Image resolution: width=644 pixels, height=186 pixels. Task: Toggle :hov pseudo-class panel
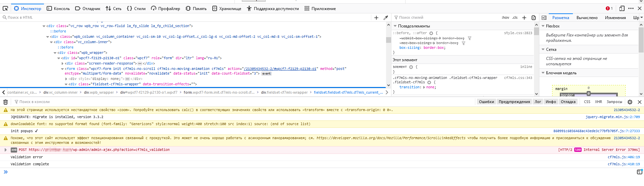pos(505,18)
